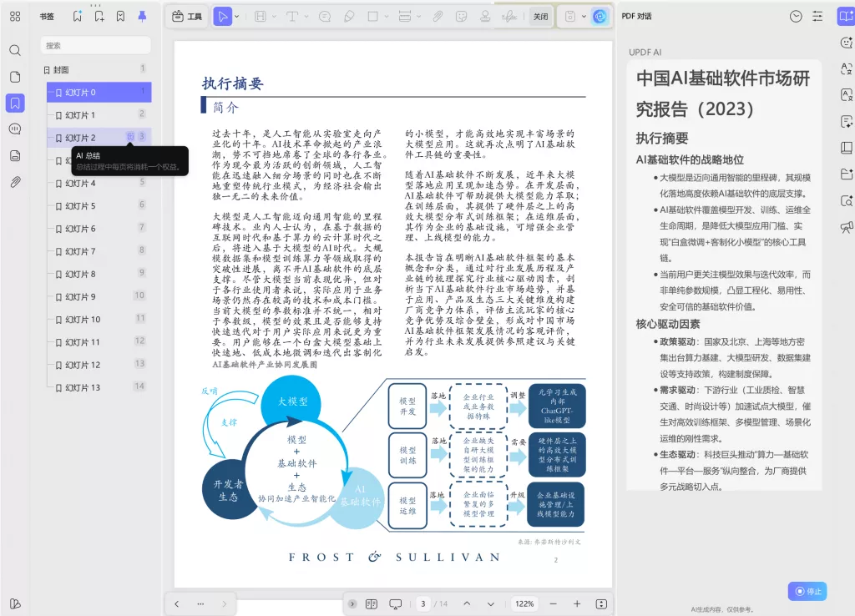Viewport: 855px width, 616px height.
Task: Click the paperclip attachment tool
Action: [436, 16]
